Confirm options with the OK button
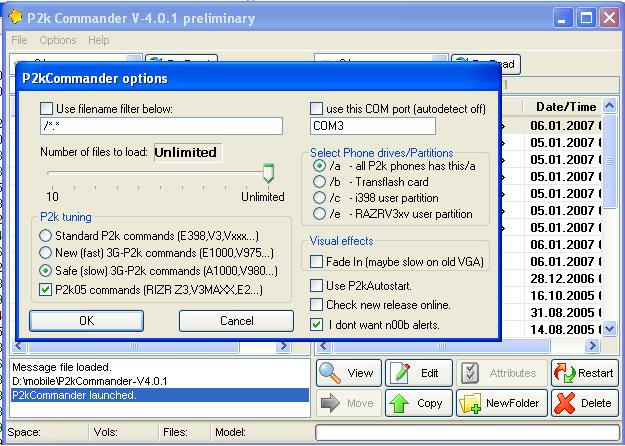Viewport: 625px width, 446px height. tap(86, 321)
